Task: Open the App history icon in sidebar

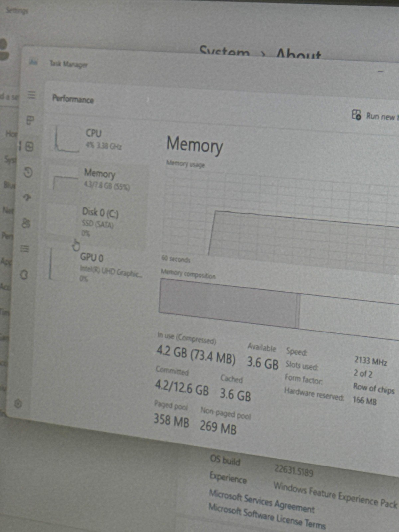Action: click(x=28, y=172)
